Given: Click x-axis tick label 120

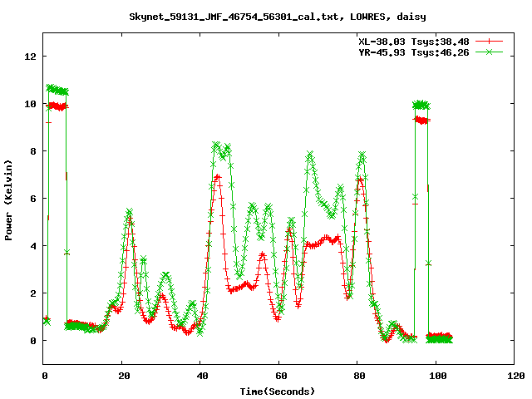Looking at the screenshot, I should pyautogui.click(x=516, y=376).
